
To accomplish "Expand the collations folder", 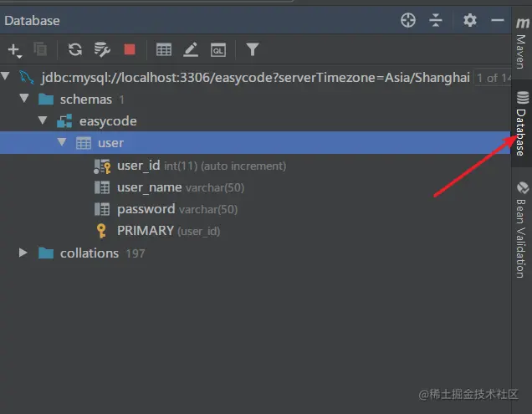I will [23, 253].
